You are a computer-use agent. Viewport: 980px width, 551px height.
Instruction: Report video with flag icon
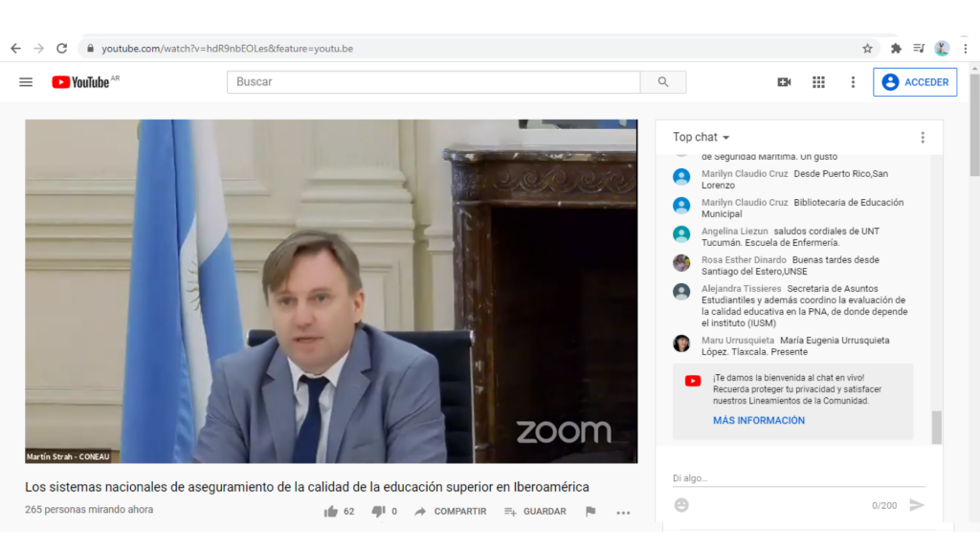590,511
